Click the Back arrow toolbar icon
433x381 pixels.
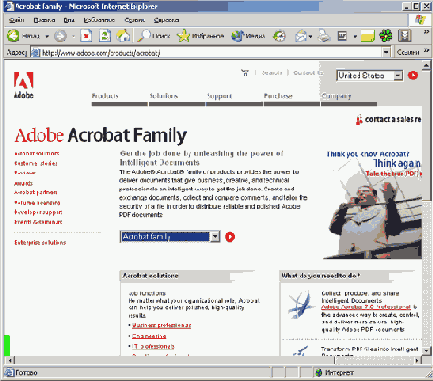click(x=13, y=36)
